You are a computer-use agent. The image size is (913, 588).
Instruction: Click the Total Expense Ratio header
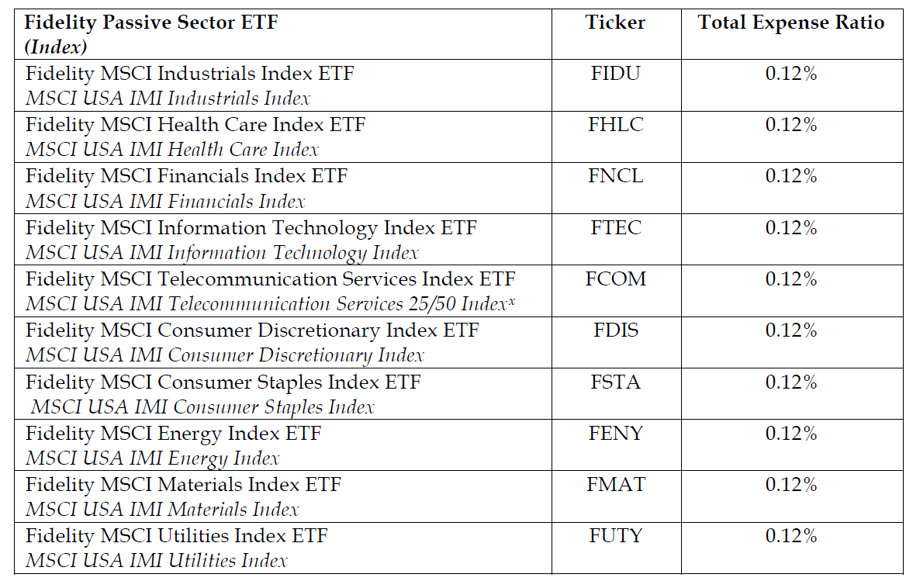click(791, 22)
